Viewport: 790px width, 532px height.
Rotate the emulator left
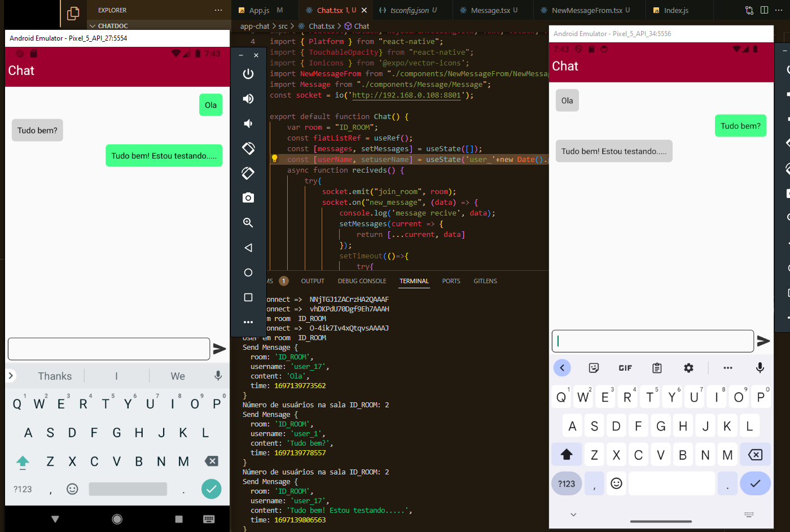(x=248, y=148)
